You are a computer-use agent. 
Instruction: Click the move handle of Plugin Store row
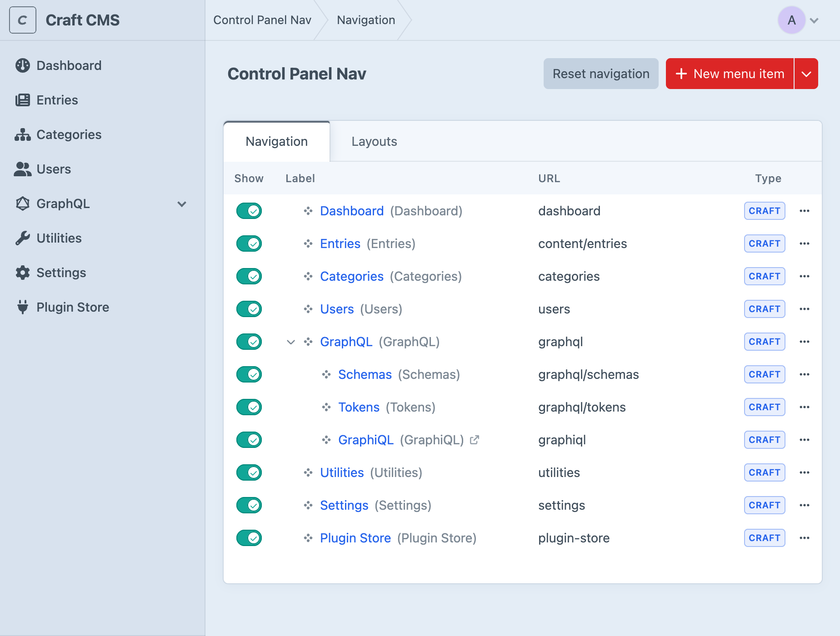(x=308, y=538)
